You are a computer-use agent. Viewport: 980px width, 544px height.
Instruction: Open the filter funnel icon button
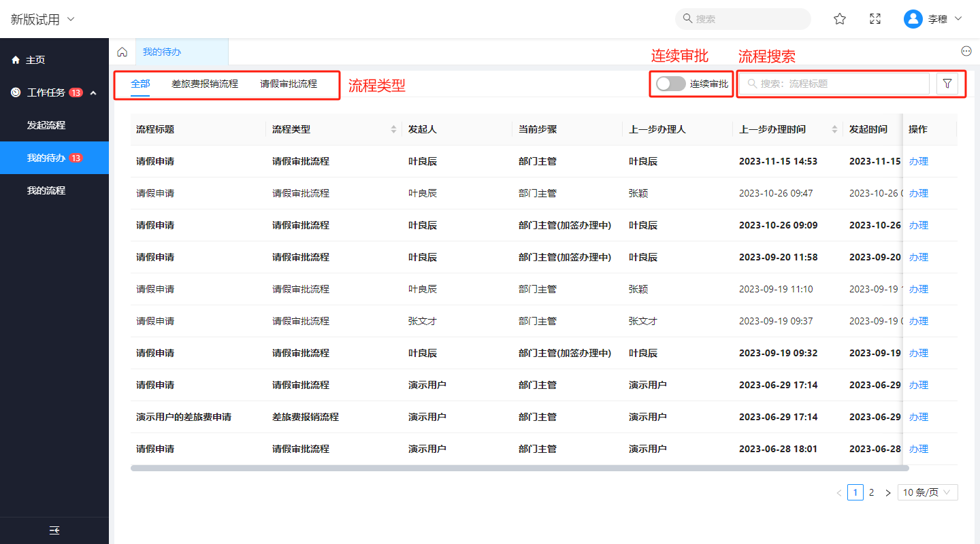pyautogui.click(x=947, y=84)
